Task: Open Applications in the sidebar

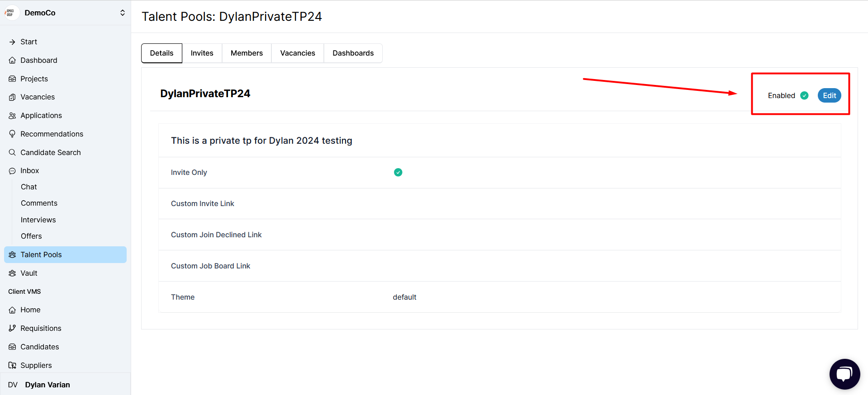Action: pos(65,116)
